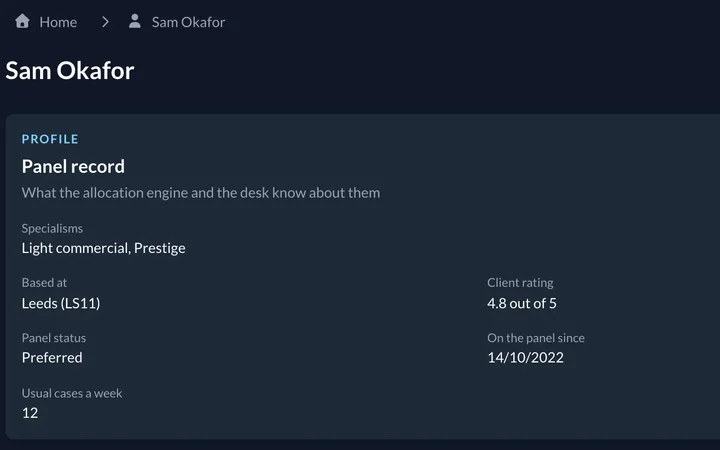
Task: Select the Panel record card title
Action: (73, 166)
